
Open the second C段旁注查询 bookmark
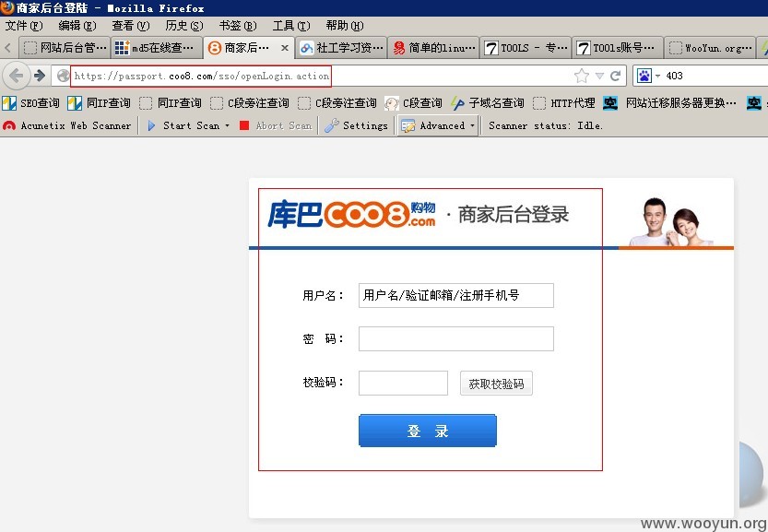(x=337, y=103)
